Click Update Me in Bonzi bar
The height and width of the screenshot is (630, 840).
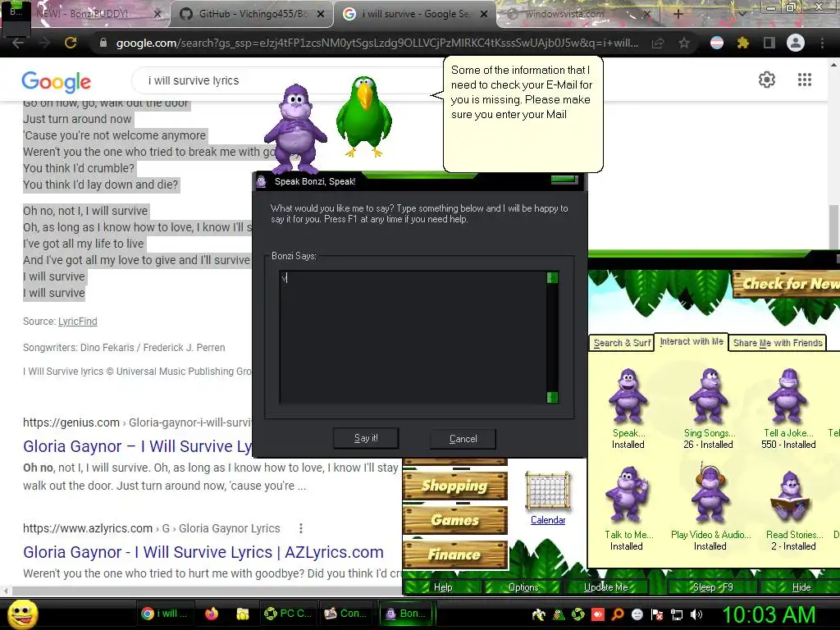point(606,587)
